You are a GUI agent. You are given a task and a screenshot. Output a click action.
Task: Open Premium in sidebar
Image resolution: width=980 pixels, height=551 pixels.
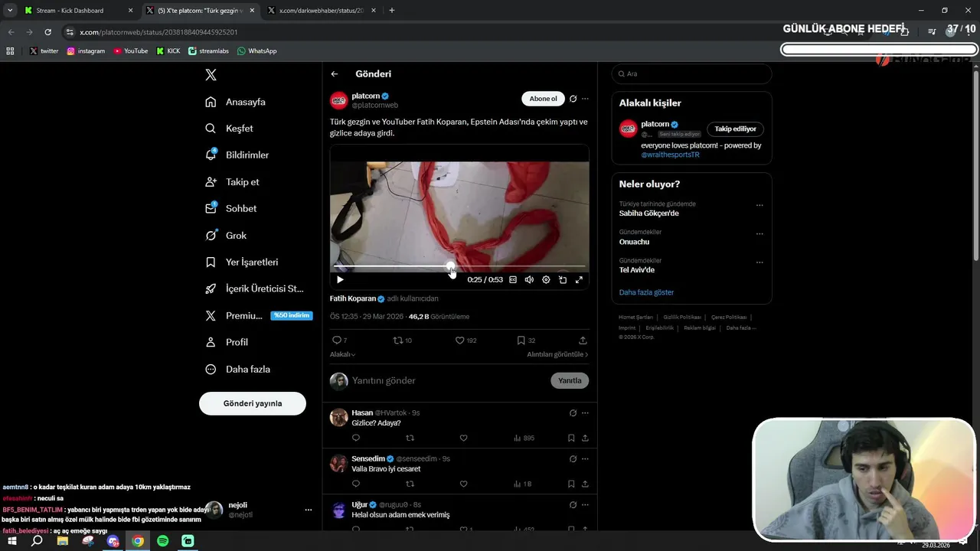pos(259,315)
